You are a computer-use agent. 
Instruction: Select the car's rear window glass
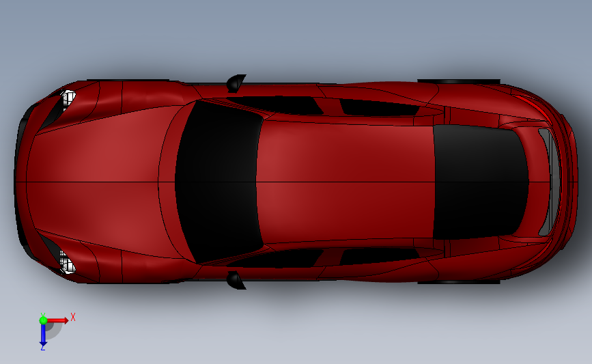(x=479, y=182)
